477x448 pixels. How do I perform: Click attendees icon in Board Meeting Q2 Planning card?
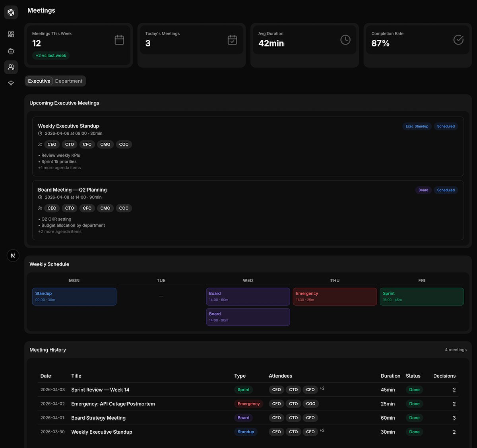pyautogui.click(x=40, y=208)
